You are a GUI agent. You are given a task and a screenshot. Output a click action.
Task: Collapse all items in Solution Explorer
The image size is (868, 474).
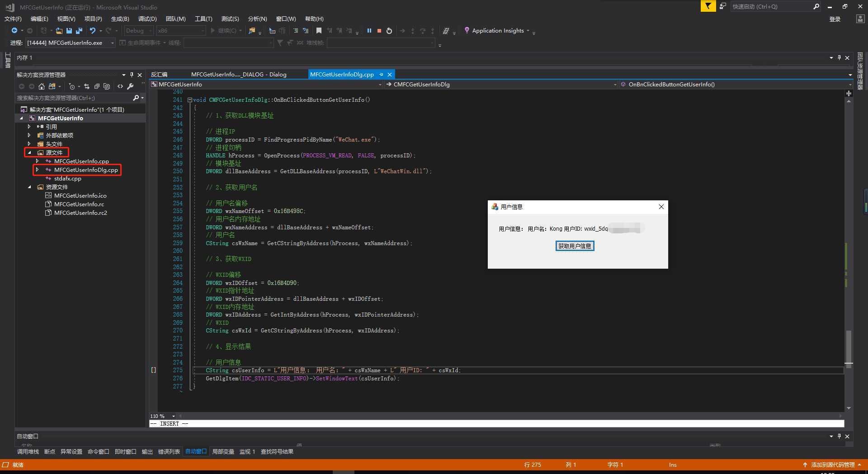point(97,86)
